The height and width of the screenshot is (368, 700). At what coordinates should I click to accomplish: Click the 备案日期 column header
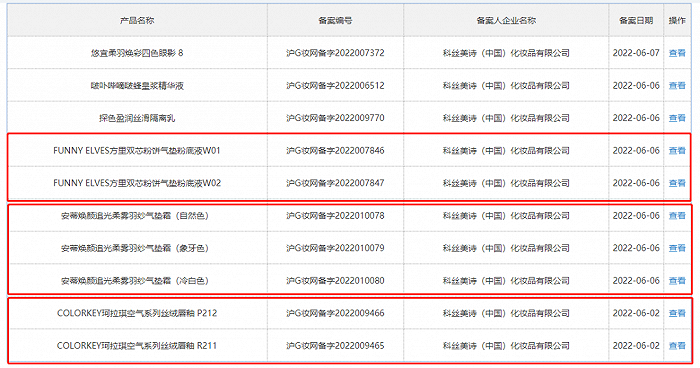636,21
